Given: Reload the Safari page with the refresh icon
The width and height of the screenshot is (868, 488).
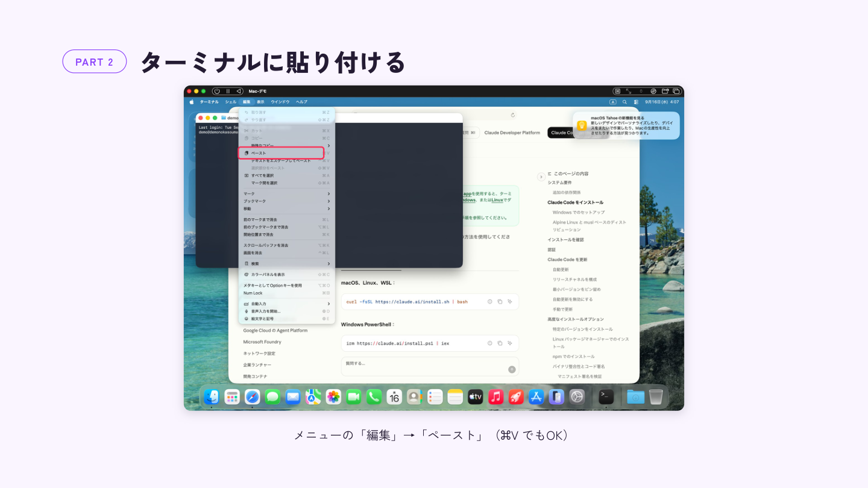Looking at the screenshot, I should [x=513, y=115].
